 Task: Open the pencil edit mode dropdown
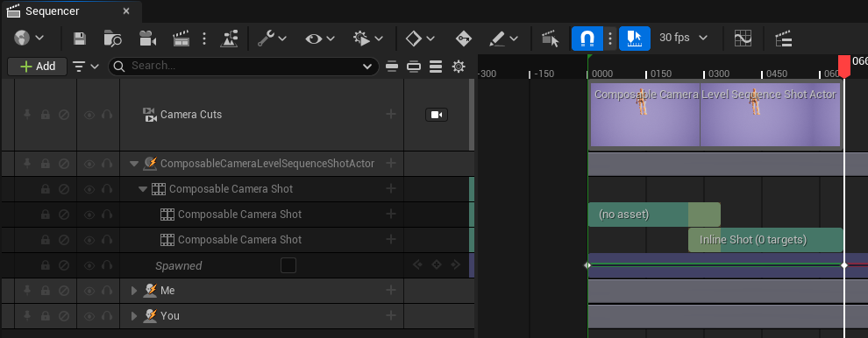pos(503,39)
